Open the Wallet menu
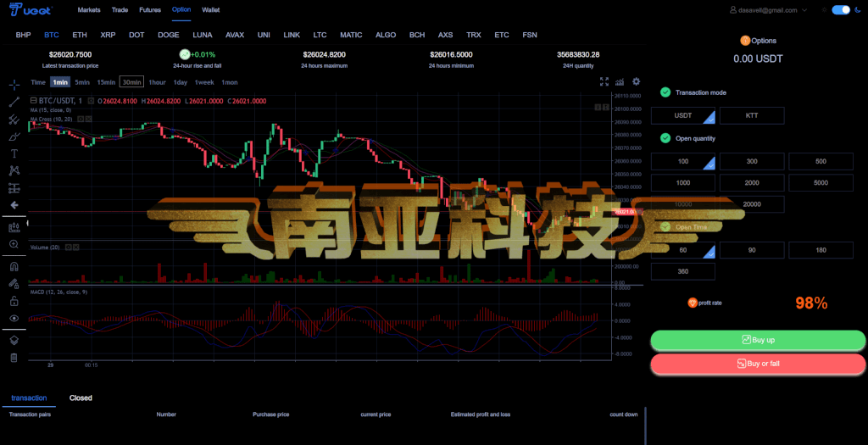Screen dimensions: 868x445 point(211,10)
